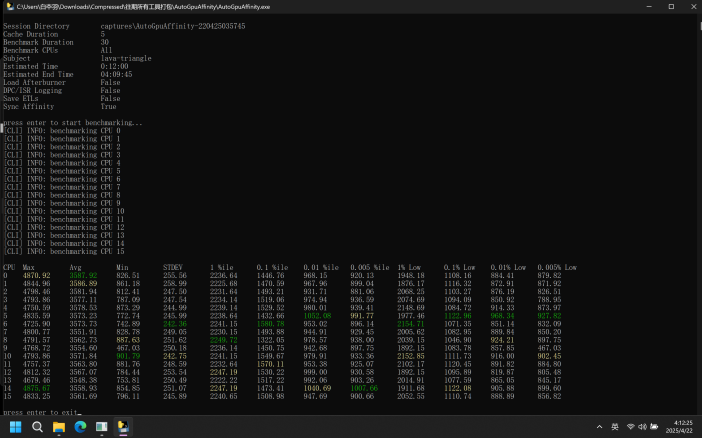Click the green Avg value 3587.92

tap(83, 275)
